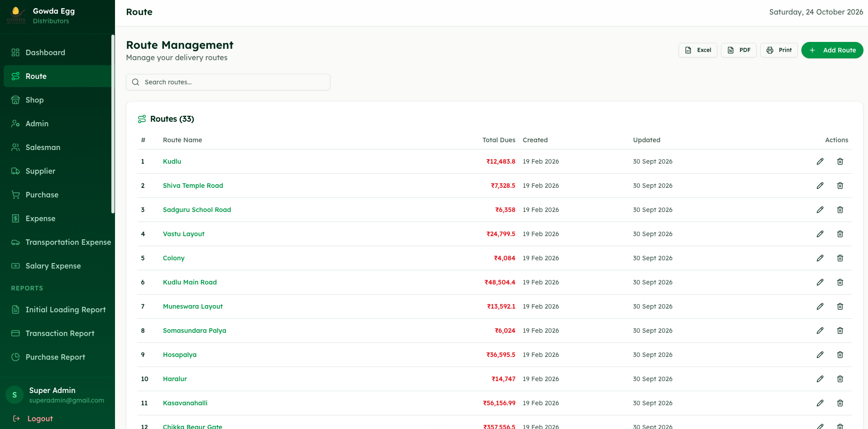Delete Somasundara Palya route

tap(840, 331)
